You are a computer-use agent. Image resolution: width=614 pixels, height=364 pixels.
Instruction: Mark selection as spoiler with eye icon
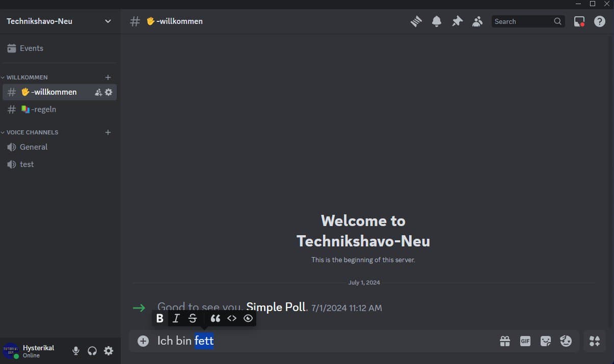click(x=248, y=318)
